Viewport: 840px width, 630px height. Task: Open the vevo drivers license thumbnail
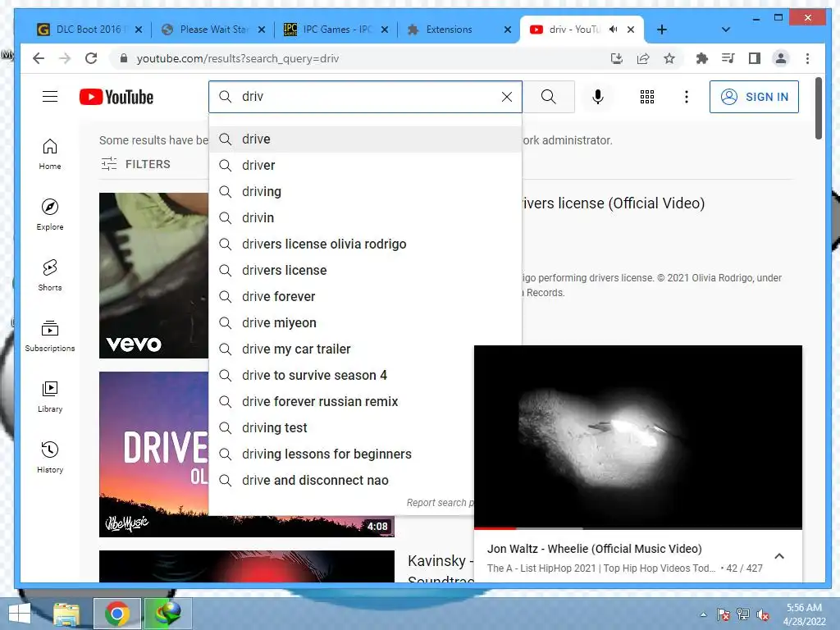point(153,276)
